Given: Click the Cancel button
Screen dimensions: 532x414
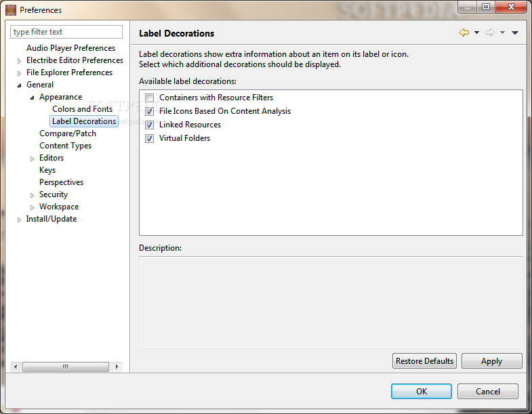Looking at the screenshot, I should [x=488, y=391].
